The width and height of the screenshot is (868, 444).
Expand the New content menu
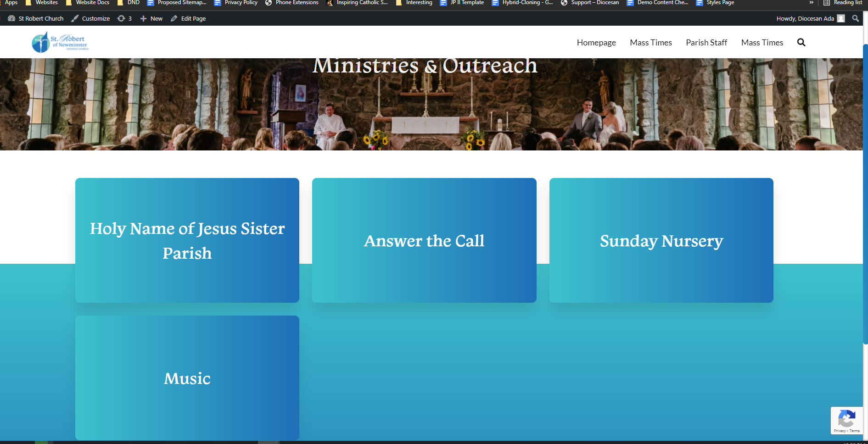(151, 18)
